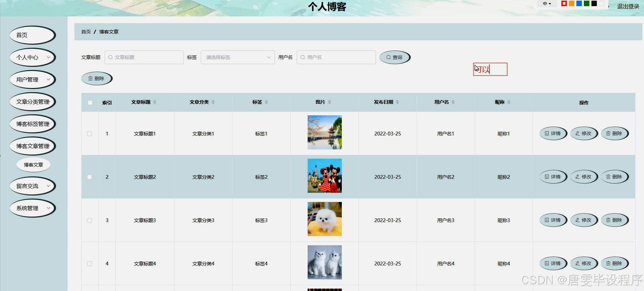
Task: Pick the black color swatch
Action: (594, 3)
